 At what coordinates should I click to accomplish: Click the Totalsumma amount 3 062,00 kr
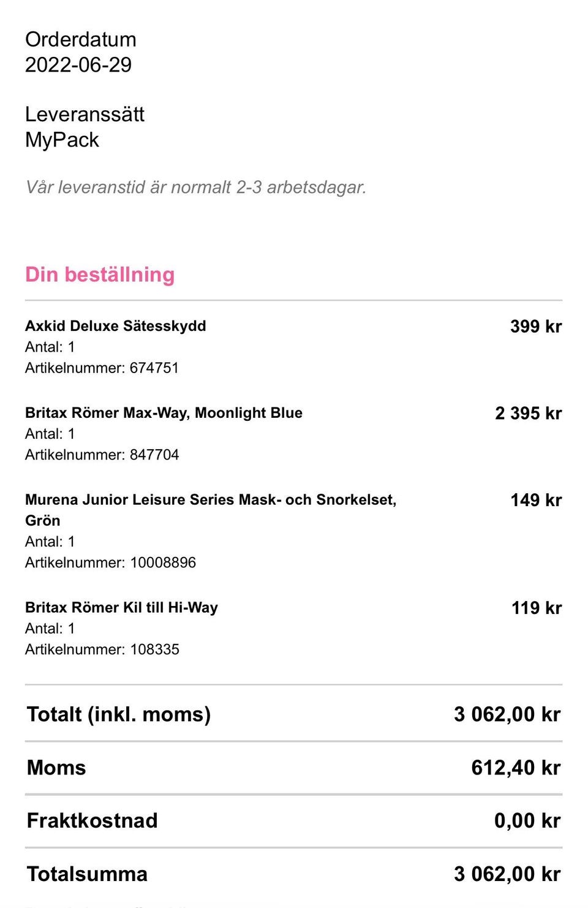(x=507, y=874)
